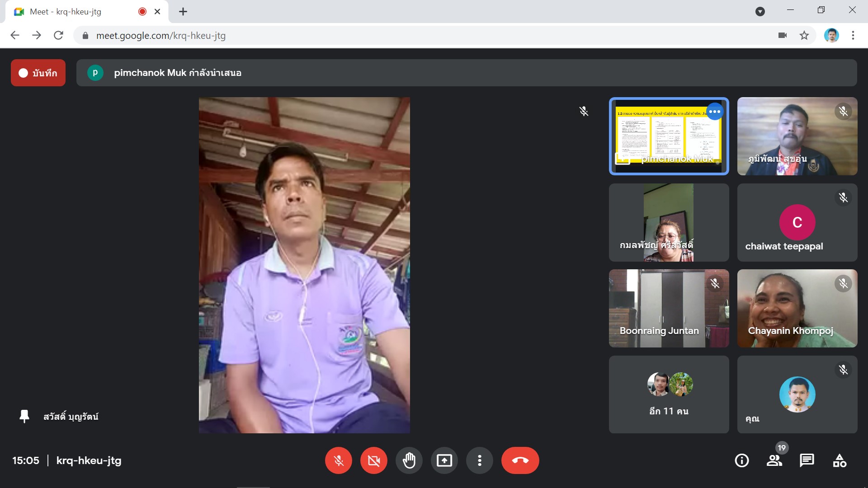The width and height of the screenshot is (868, 488).
Task: Select the chaiwat teepapal tile
Action: click(x=797, y=222)
